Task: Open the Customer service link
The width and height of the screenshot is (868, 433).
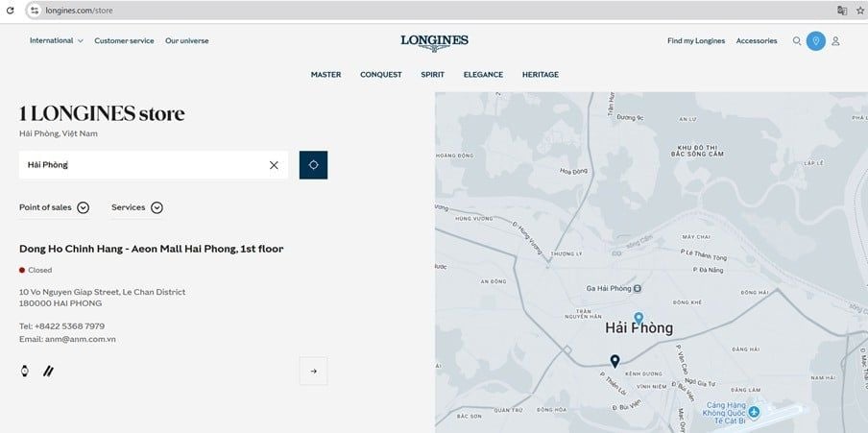Action: point(124,41)
